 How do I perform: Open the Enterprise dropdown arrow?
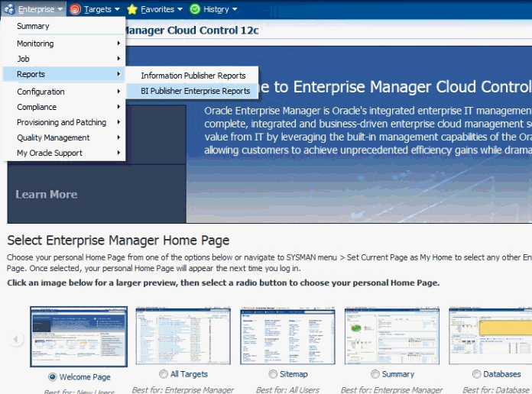coord(60,9)
